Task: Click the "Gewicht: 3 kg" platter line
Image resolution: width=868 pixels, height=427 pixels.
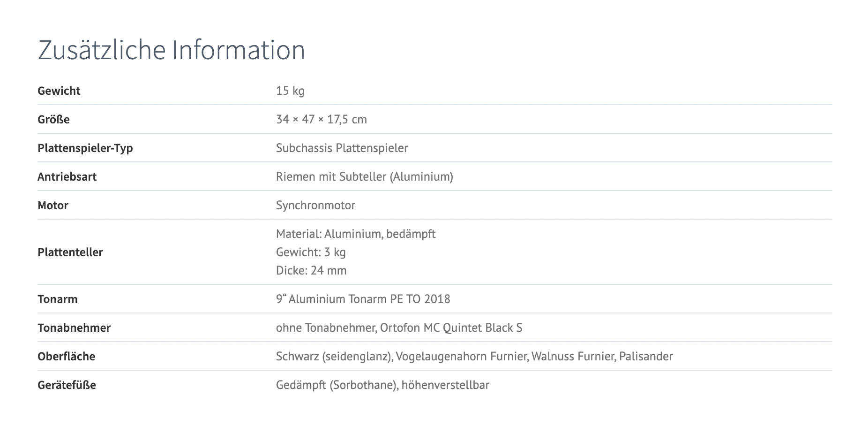Action: pyautogui.click(x=311, y=252)
